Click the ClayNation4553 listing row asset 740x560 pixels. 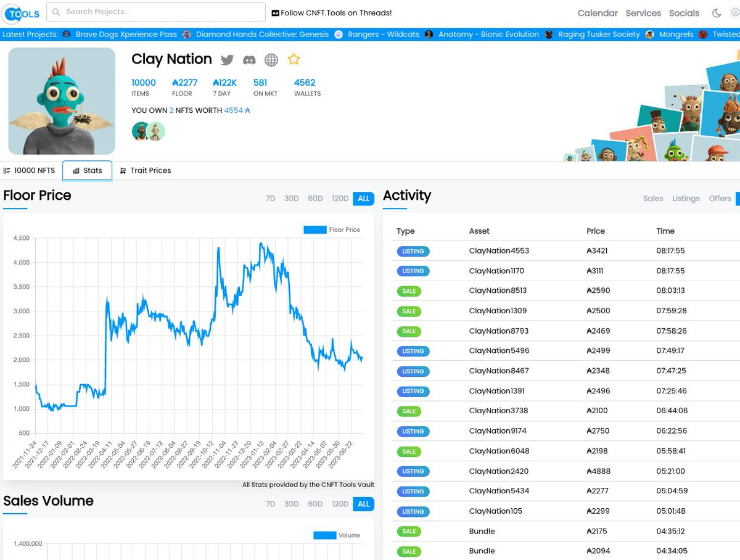[499, 251]
